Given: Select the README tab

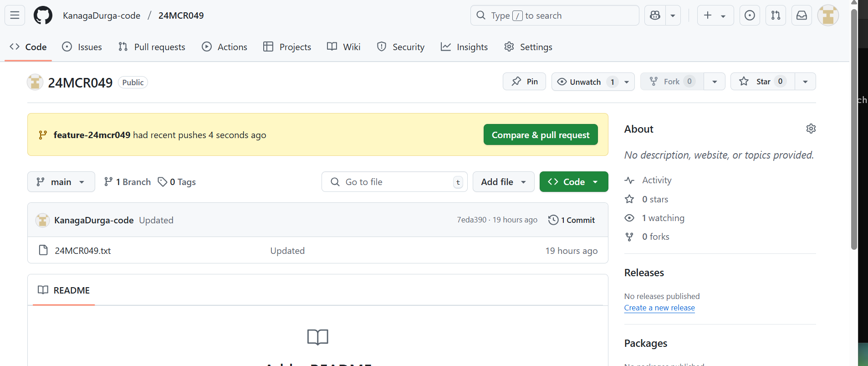Looking at the screenshot, I should pyautogui.click(x=64, y=290).
